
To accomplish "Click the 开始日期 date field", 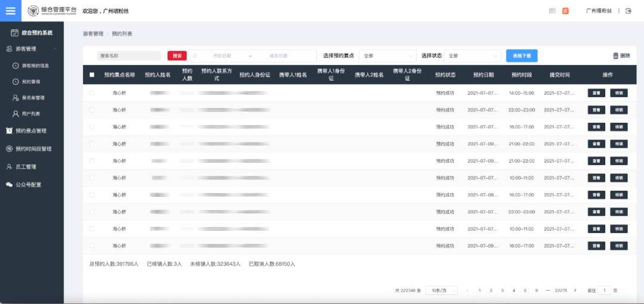I will (x=222, y=56).
